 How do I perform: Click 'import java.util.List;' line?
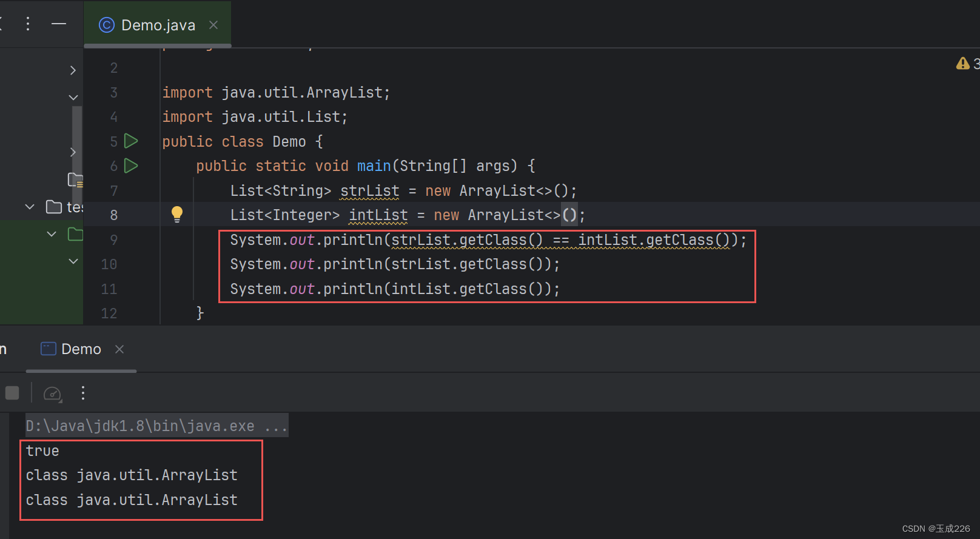pos(255,116)
